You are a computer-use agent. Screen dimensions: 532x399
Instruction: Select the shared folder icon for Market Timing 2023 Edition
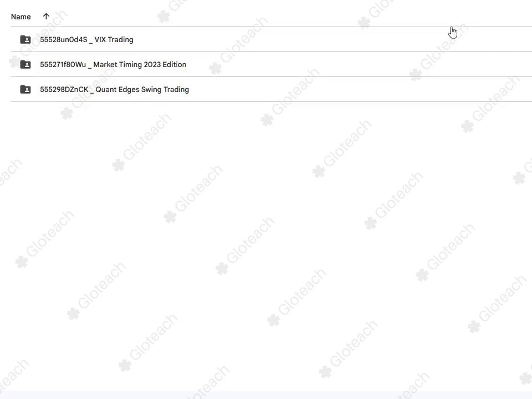coord(25,64)
